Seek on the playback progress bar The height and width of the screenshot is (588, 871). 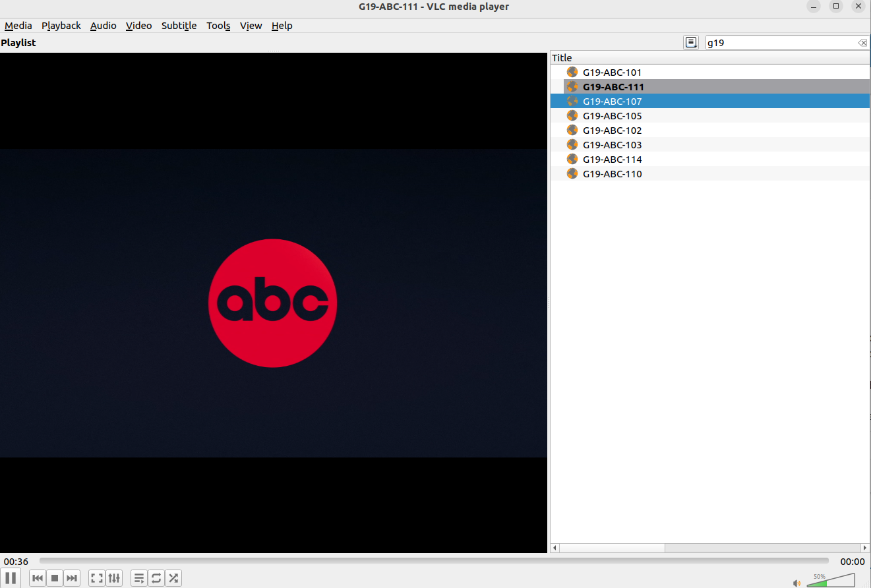pos(434,561)
